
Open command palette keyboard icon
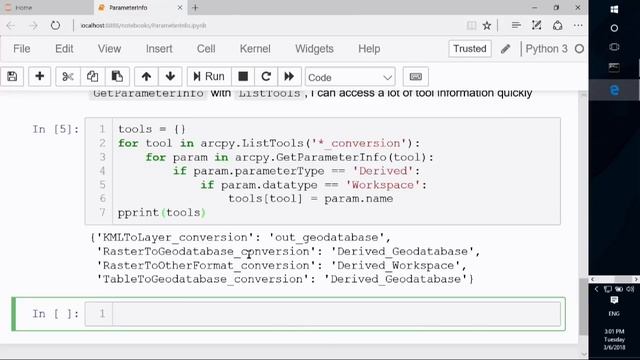tap(416, 77)
